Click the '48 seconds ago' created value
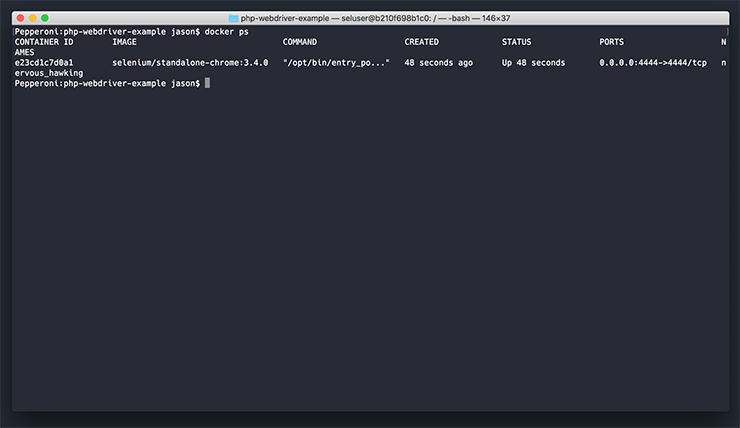The image size is (740, 428). 438,63
